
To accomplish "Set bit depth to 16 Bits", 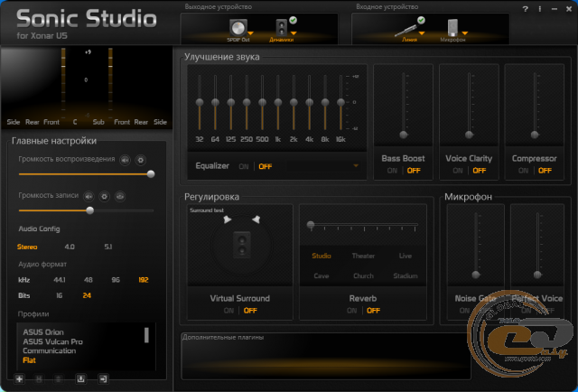I will pos(60,295).
